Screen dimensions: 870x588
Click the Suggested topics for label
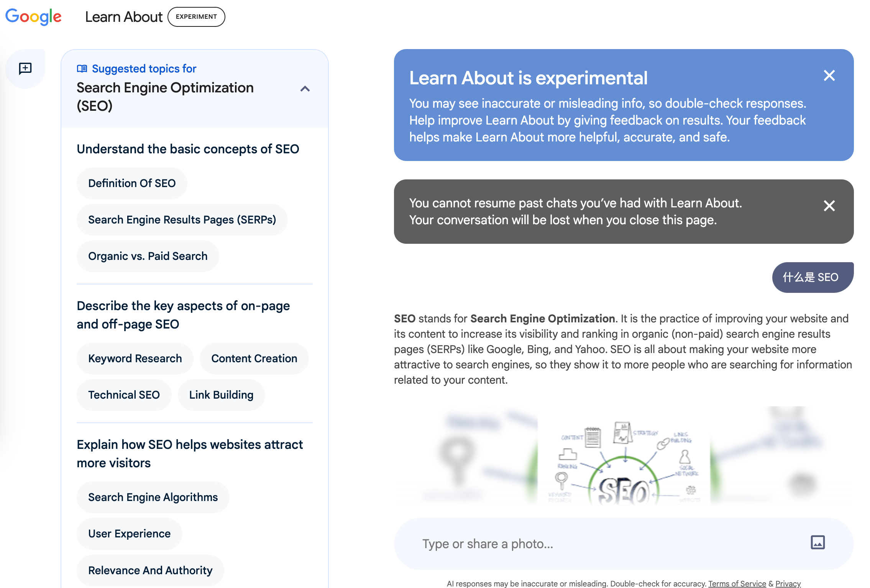[144, 69]
